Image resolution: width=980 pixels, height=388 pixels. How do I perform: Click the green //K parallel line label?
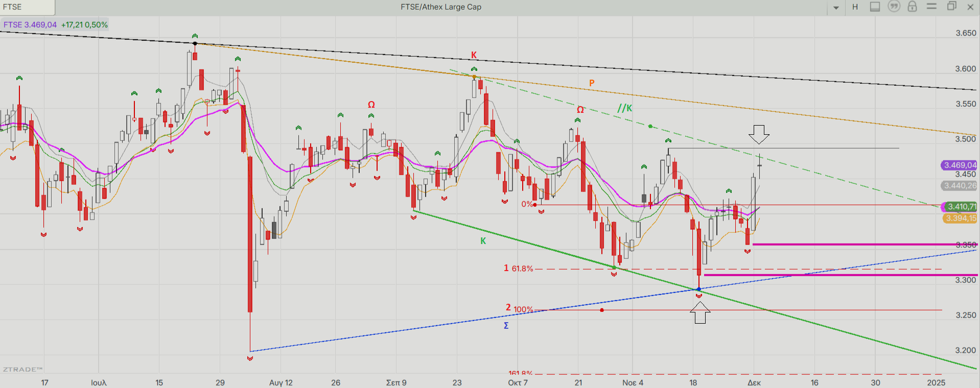624,108
